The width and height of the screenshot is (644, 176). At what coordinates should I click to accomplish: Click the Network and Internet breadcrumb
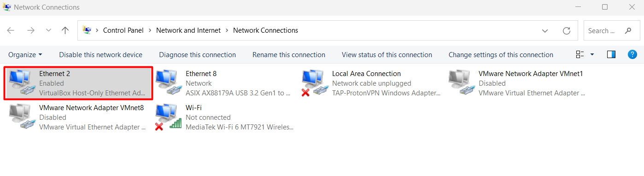click(189, 30)
